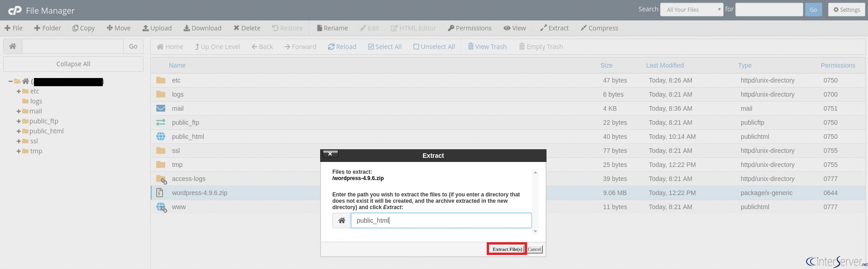Collapse the home root tree node
868x269 pixels.
tap(10, 82)
